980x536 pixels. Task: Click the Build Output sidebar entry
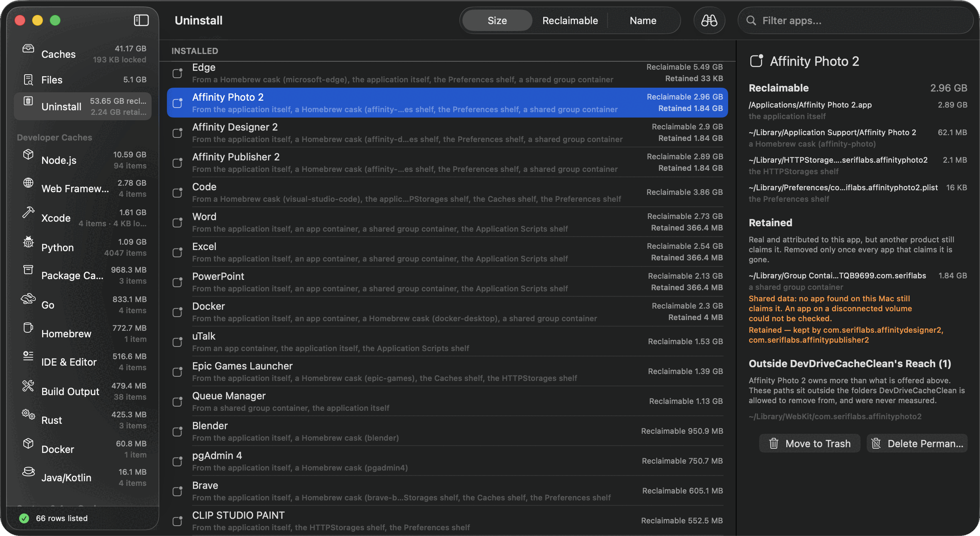click(83, 391)
